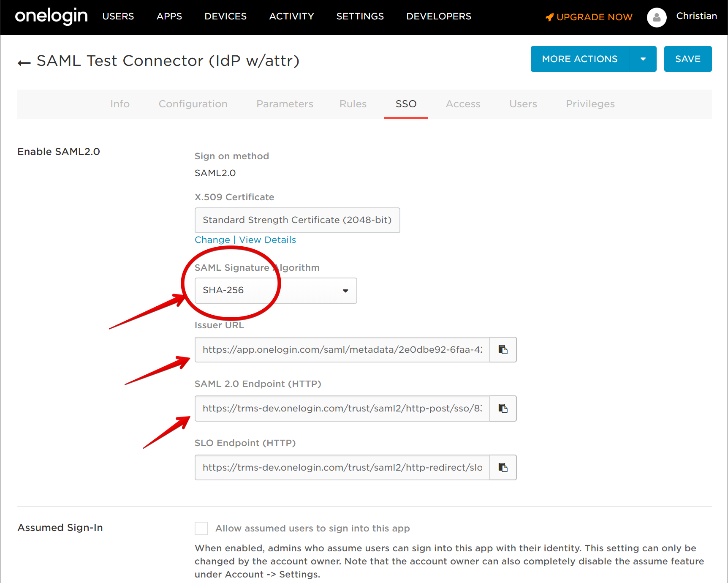728x583 pixels.
Task: Click the X.509 certificate name field
Action: click(297, 220)
